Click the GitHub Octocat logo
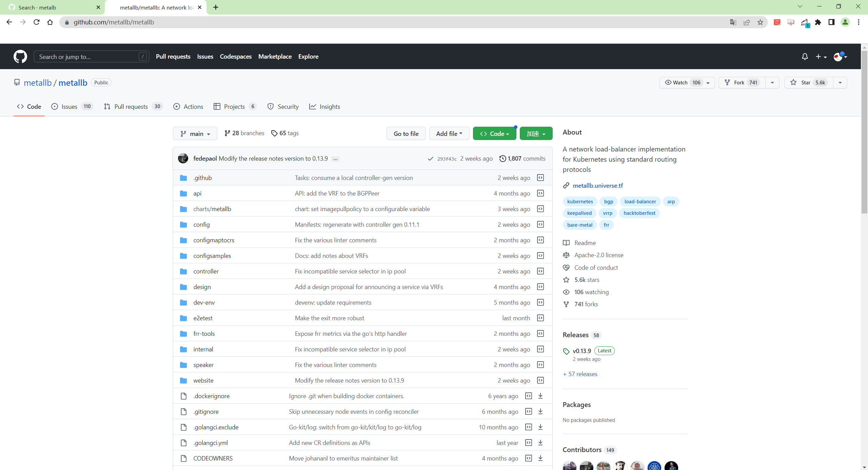The image size is (868, 470). pos(20,57)
